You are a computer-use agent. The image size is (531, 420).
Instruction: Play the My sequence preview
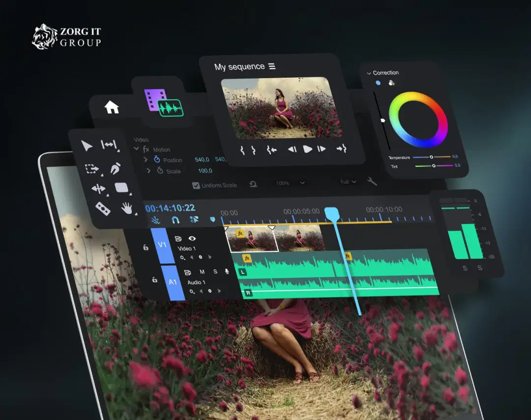(x=307, y=149)
